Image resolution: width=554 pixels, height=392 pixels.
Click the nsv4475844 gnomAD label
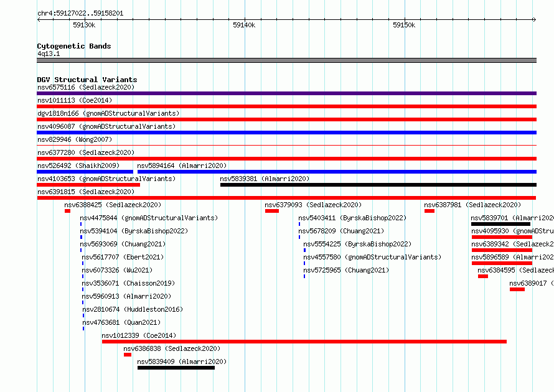(x=149, y=218)
